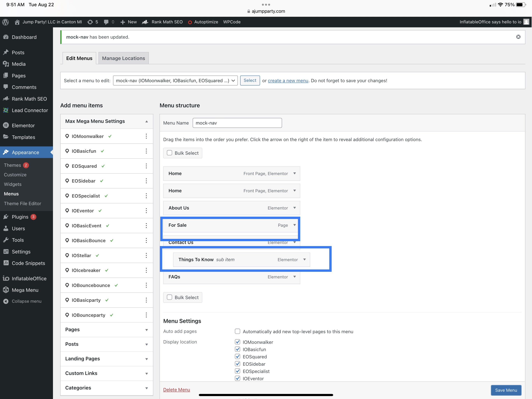Viewport: 532px width, 399px height.
Task: Switch to the Manage Locations tab
Action: [123, 58]
